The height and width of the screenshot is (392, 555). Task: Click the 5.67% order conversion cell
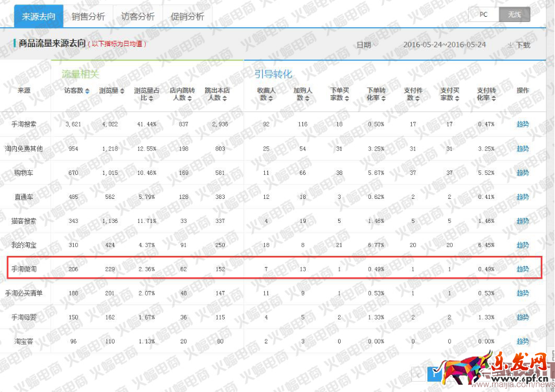pos(376,173)
